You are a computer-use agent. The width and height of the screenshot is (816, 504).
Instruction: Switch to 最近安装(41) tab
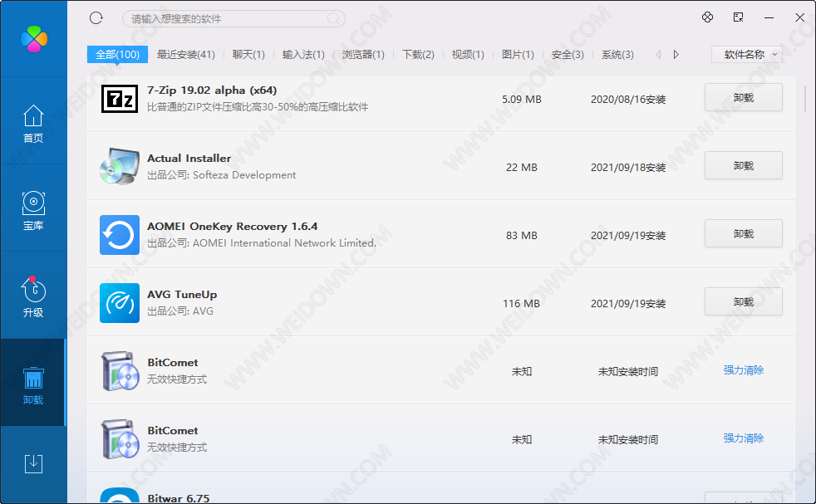coord(186,55)
